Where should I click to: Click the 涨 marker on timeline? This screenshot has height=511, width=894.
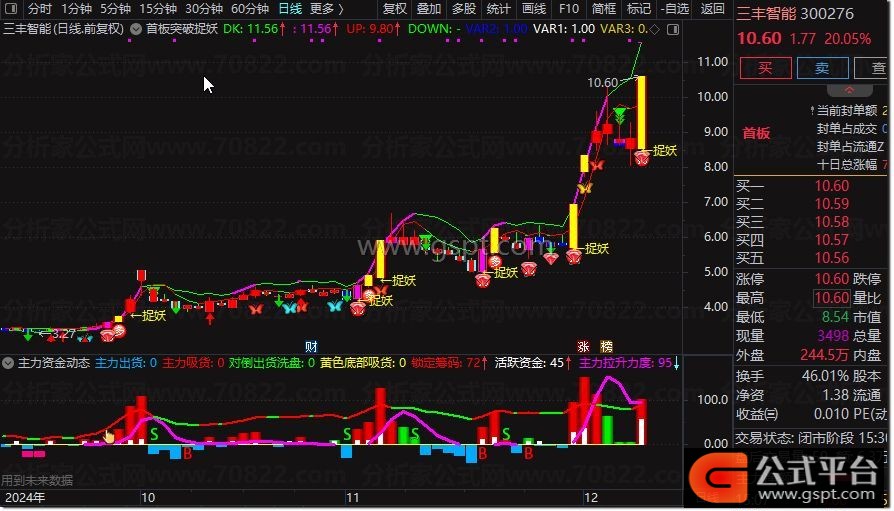(583, 347)
